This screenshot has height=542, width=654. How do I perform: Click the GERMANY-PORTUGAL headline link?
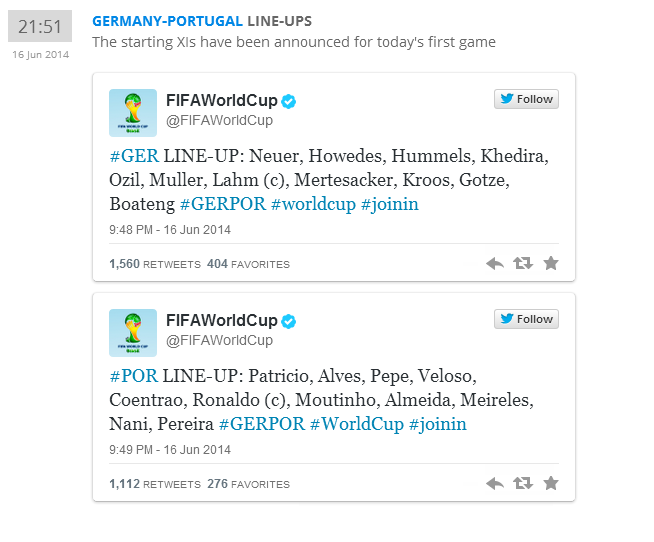pyautogui.click(x=167, y=21)
